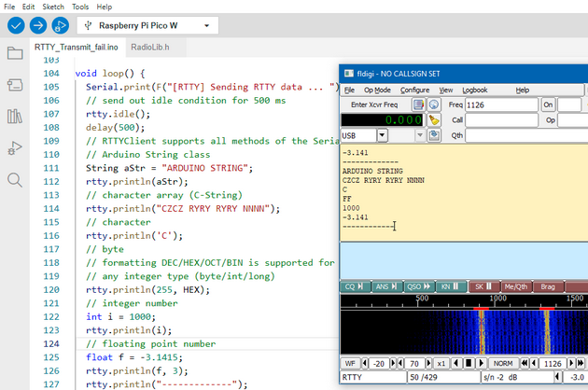Open fldigi's Help menu
Viewport: 588px width, 390px height.
(x=522, y=90)
